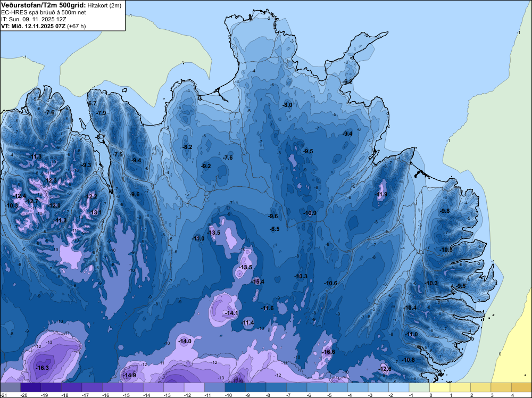Click the legend color swatch labeled -12
This screenshot has width=532, height=398.
click(x=194, y=387)
